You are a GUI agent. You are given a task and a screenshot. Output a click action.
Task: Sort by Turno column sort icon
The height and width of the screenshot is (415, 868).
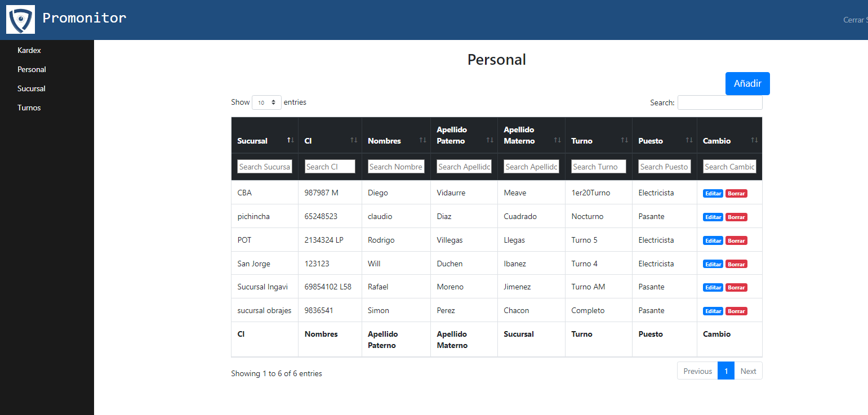point(624,140)
